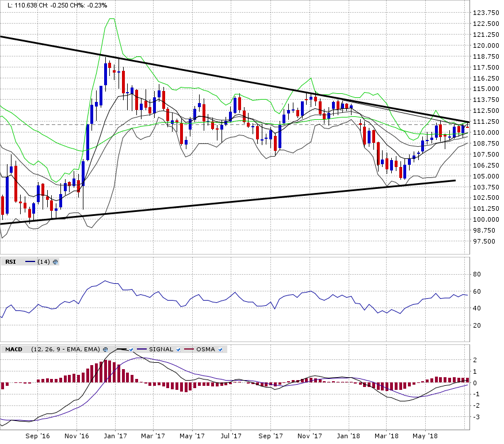Screen dimensions: 504x444
Task: Click the SIGNAL legend label
Action: click(x=161, y=350)
